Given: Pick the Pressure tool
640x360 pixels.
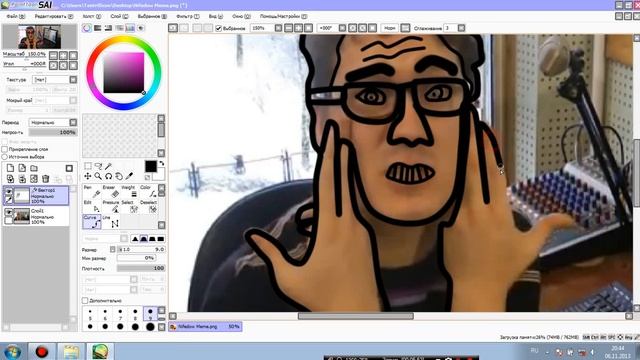Looking at the screenshot, I should click(111, 207).
